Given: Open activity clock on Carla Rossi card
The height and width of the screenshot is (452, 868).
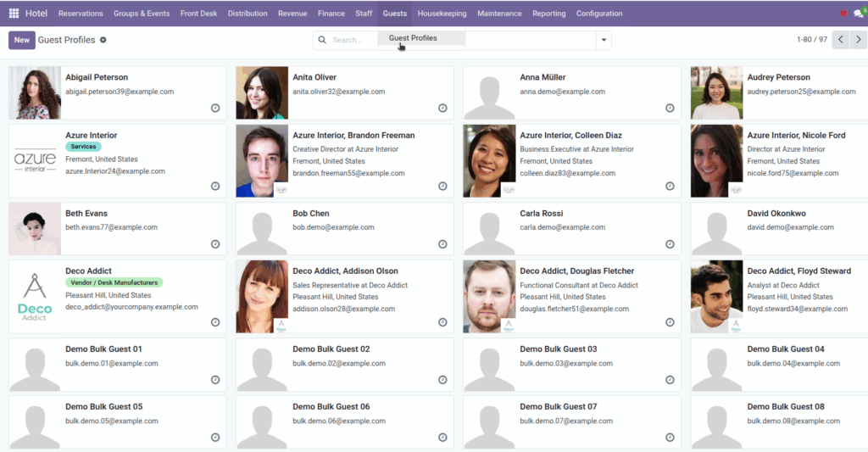Looking at the screenshot, I should click(x=670, y=244).
